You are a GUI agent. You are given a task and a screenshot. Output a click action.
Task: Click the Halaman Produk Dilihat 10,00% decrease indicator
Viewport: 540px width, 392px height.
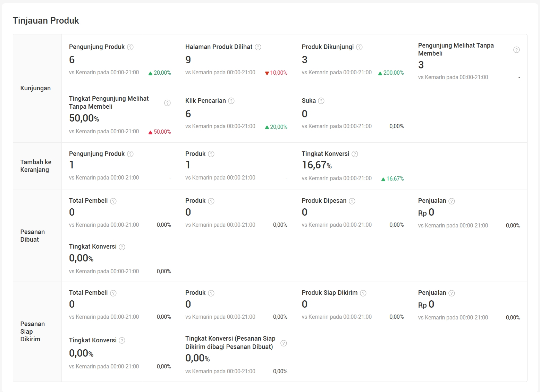tap(276, 73)
